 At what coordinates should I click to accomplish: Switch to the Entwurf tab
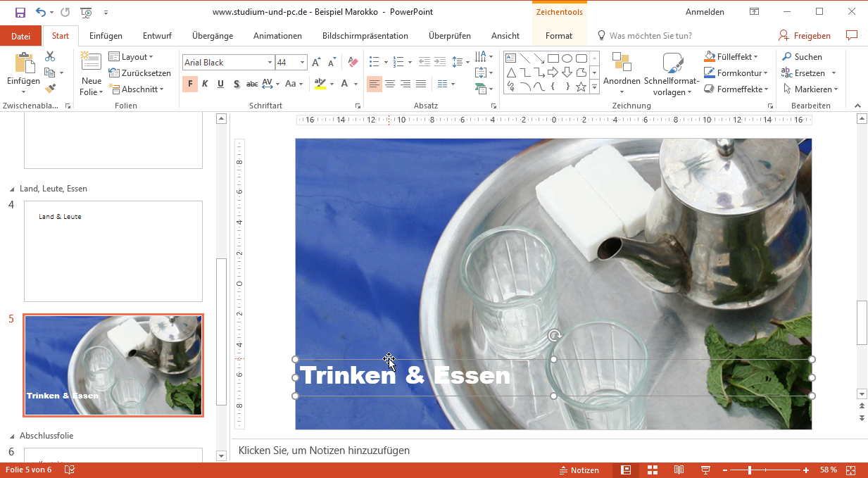pyautogui.click(x=157, y=36)
